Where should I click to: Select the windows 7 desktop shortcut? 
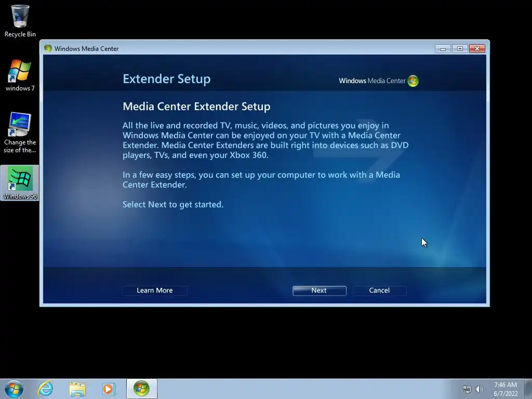[x=20, y=75]
